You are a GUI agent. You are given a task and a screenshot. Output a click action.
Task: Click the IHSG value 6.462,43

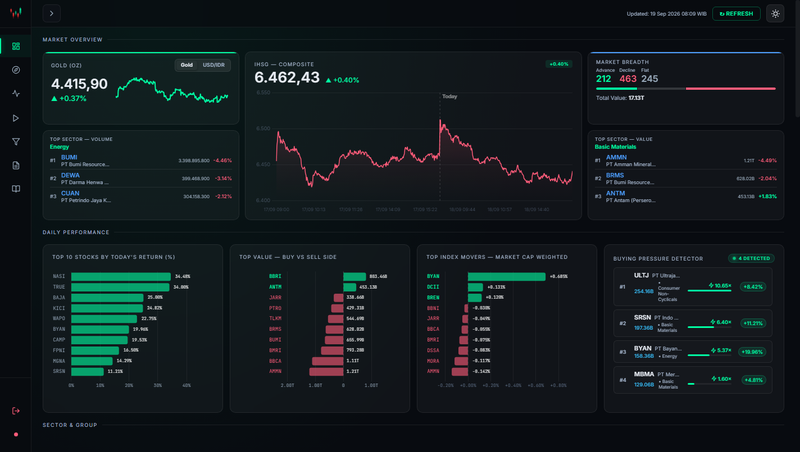tap(287, 78)
